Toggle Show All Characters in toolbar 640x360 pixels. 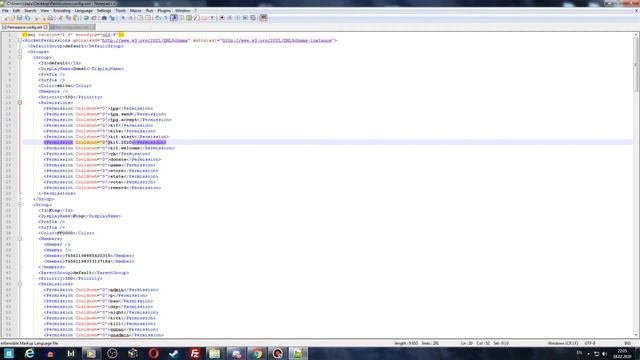(165, 18)
